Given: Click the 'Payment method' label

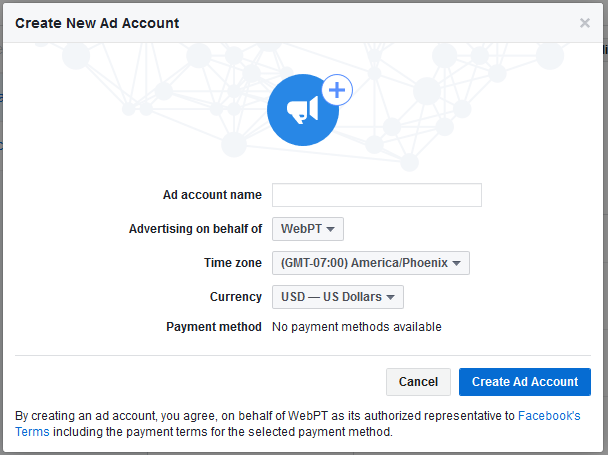Looking at the screenshot, I should (214, 327).
